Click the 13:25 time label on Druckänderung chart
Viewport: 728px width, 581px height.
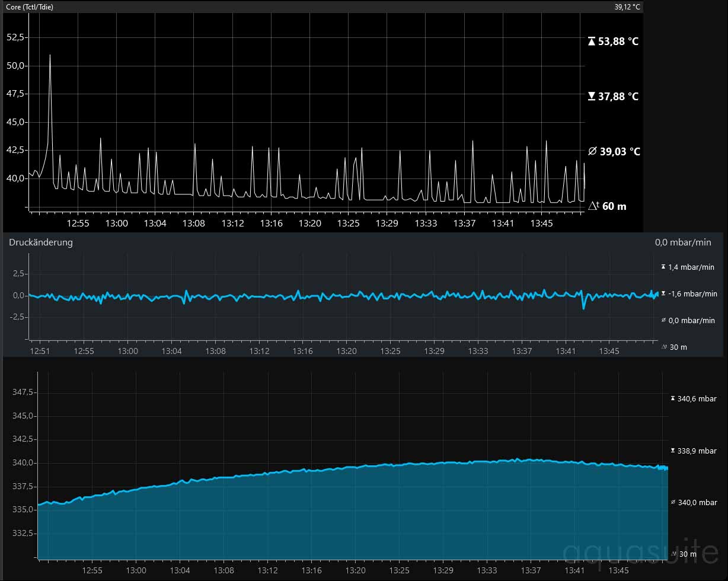(390, 351)
